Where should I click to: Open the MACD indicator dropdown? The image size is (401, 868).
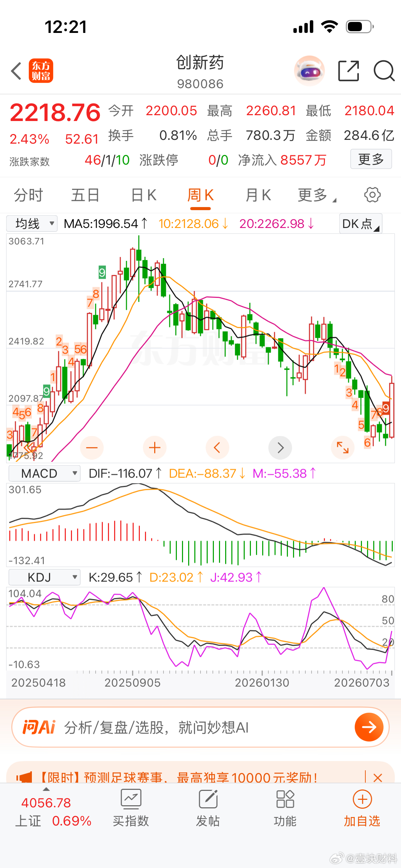(45, 473)
